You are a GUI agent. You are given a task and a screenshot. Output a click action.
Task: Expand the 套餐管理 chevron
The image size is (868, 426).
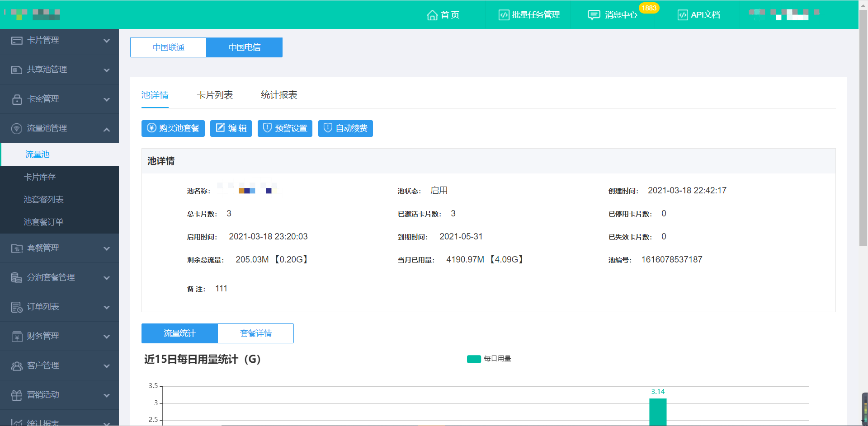tap(107, 248)
